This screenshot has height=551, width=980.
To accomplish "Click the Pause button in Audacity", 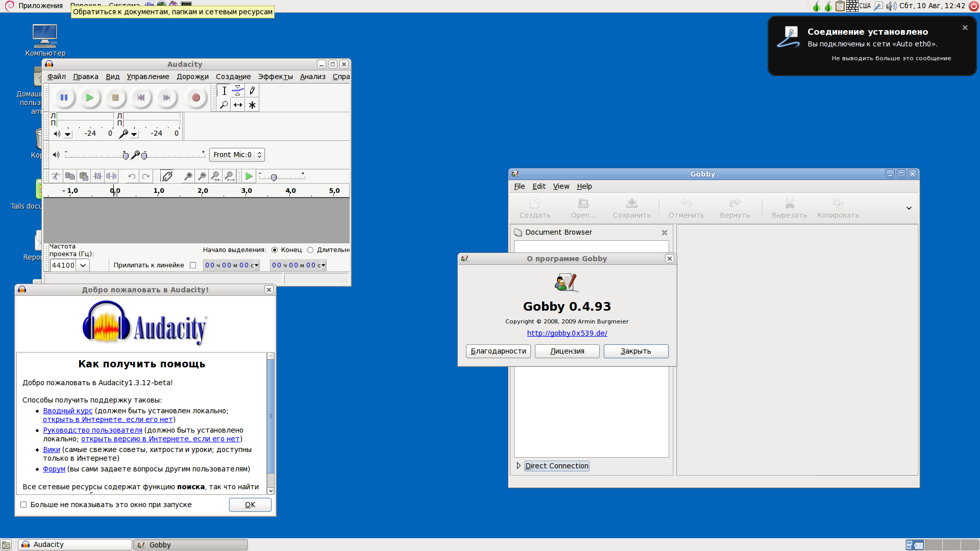I will 64,97.
